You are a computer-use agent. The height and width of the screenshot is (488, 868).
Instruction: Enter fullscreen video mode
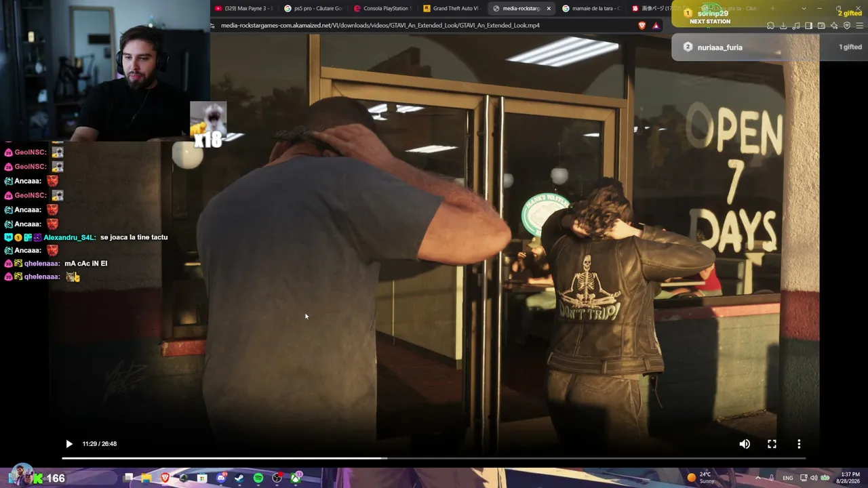coord(772,444)
